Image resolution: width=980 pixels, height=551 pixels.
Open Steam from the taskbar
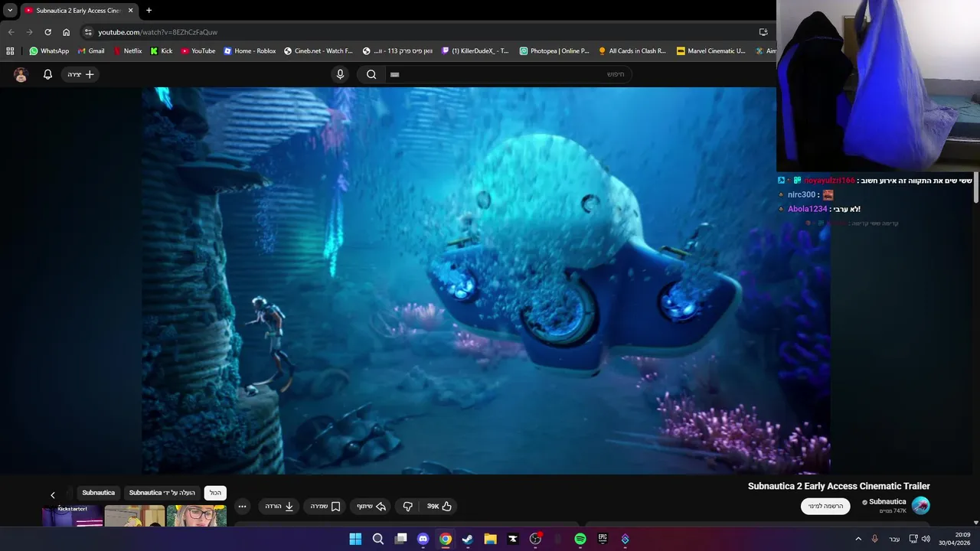[468, 539]
